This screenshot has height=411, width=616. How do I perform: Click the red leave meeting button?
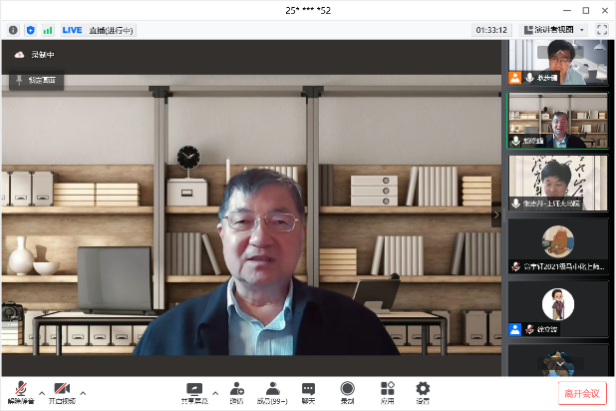(582, 393)
